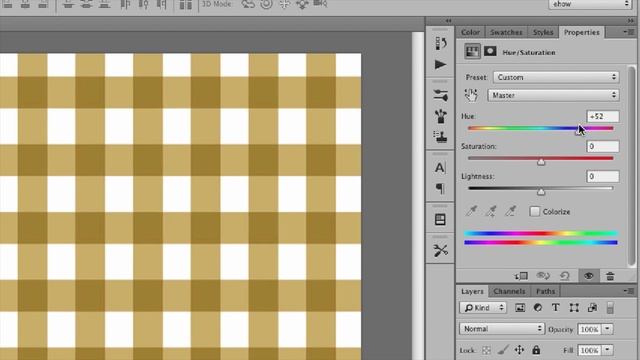Image resolution: width=640 pixels, height=360 pixels.
Task: Open the Master channel dropdown
Action: 553,95
